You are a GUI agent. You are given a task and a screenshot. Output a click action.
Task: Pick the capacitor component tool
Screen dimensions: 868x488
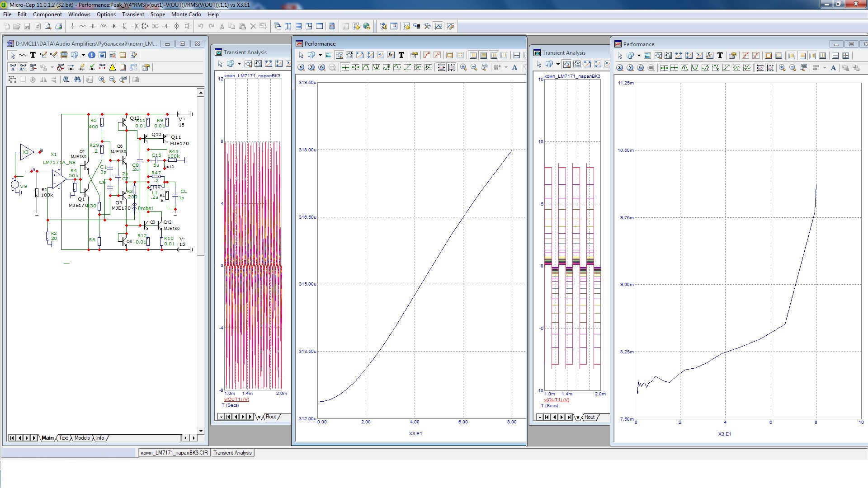(x=93, y=26)
